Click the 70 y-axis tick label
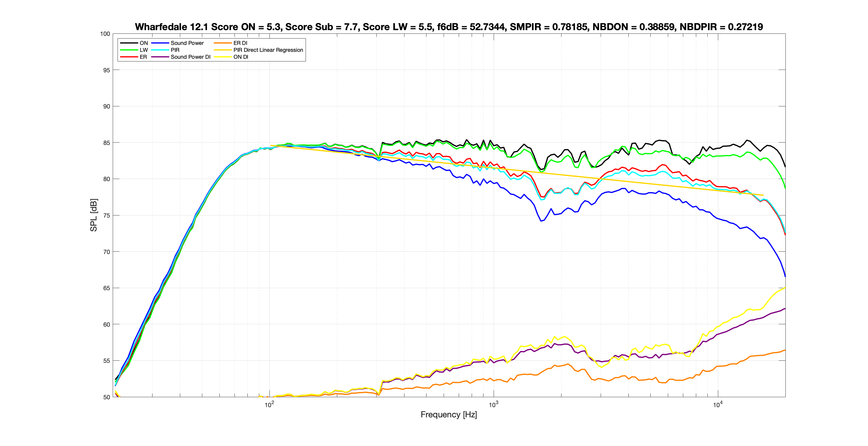Viewport: 868px width, 446px height. coord(106,252)
